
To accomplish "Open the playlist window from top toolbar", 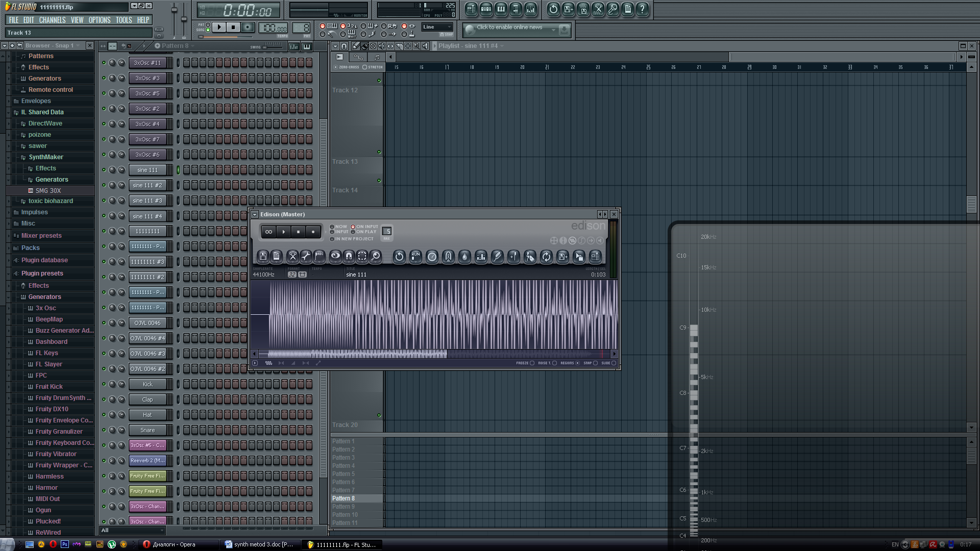I will click(471, 9).
